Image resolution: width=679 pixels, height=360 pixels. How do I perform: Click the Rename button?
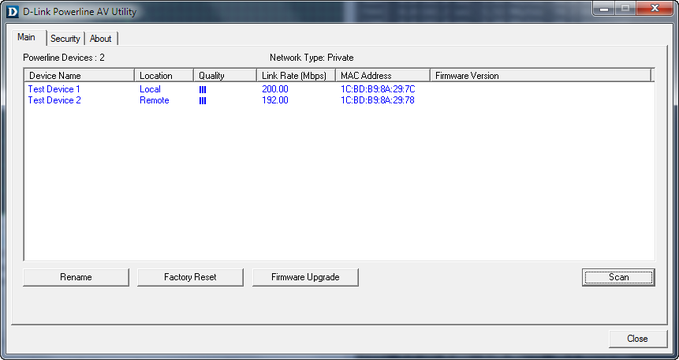(76, 277)
